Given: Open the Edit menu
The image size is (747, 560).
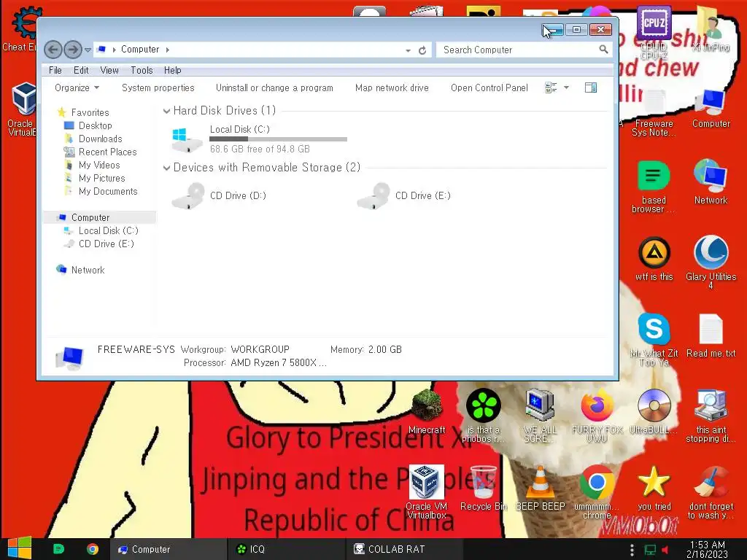Looking at the screenshot, I should (x=81, y=71).
